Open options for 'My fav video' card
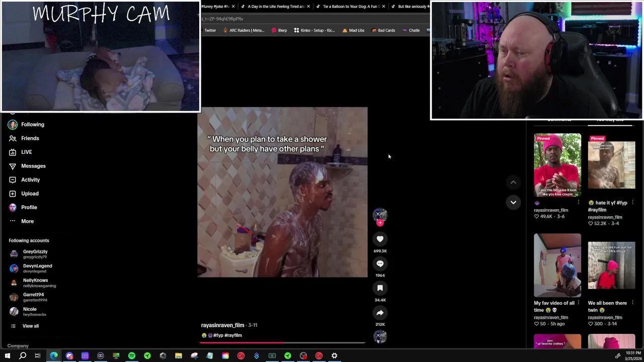Image resolution: width=644 pixels, height=362 pixels. (578, 303)
